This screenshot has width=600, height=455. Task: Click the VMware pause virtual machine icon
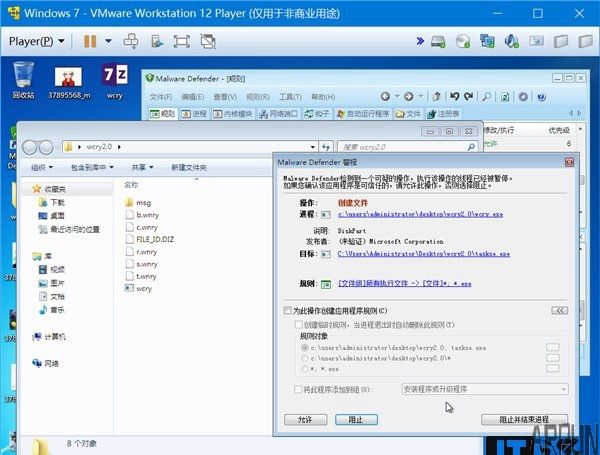90,41
